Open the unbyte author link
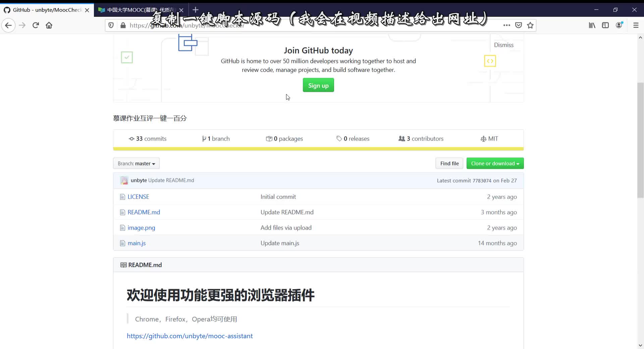644x349 pixels. [x=139, y=180]
